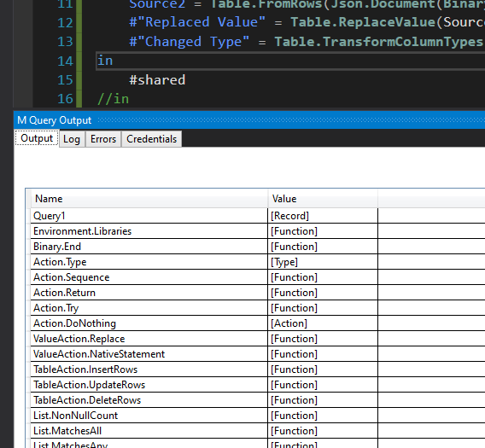Switch to the Output tab
Screen dimensions: 485x448
coord(37,138)
